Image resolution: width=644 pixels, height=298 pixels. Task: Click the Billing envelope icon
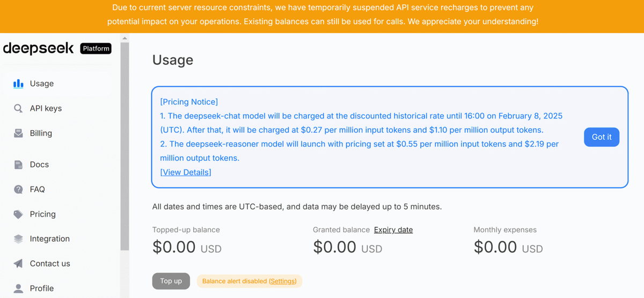coord(18,133)
